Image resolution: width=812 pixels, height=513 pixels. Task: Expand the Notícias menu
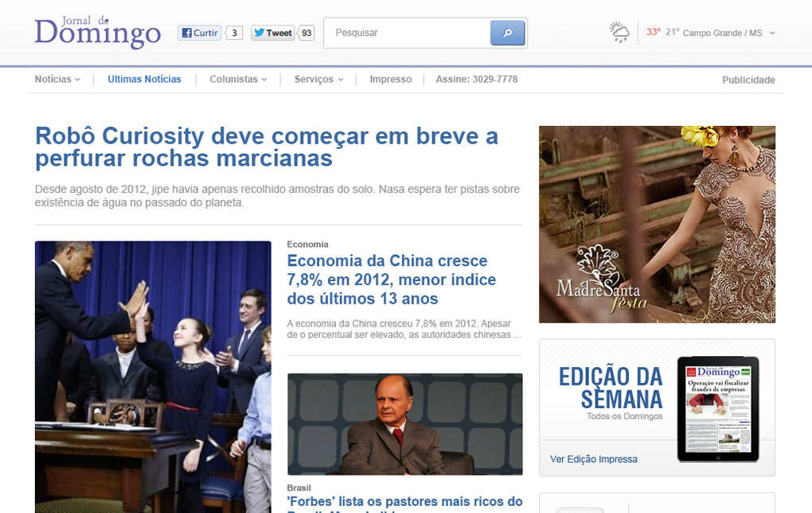coord(57,80)
